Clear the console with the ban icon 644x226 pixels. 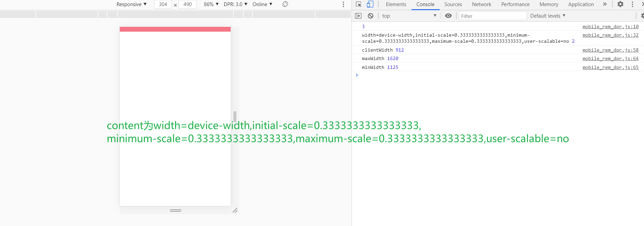[x=371, y=16]
